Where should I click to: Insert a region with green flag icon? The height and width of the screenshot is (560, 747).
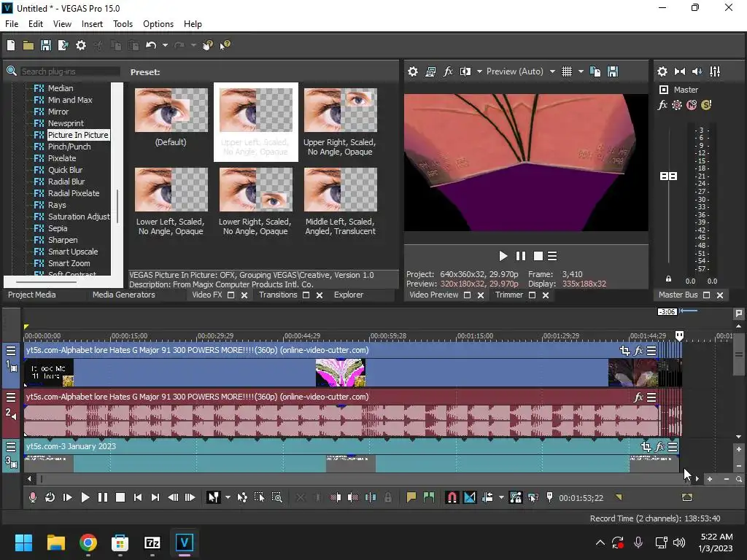(429, 497)
